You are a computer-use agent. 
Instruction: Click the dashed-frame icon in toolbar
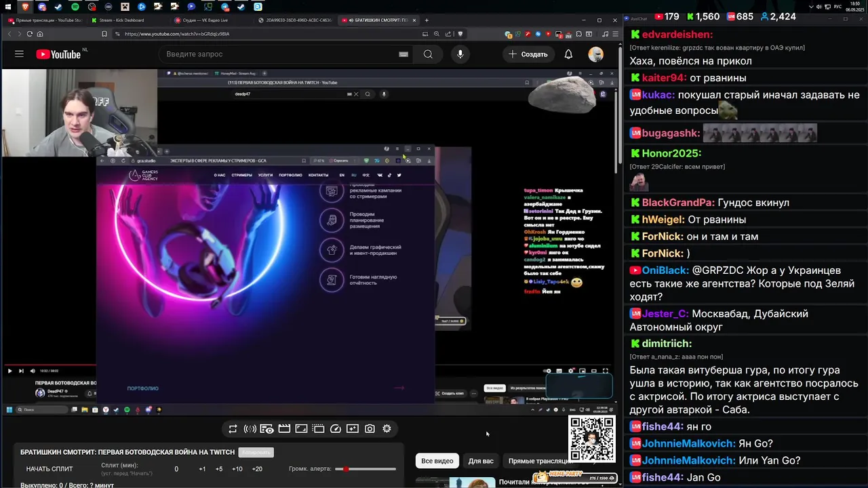pos(318,429)
